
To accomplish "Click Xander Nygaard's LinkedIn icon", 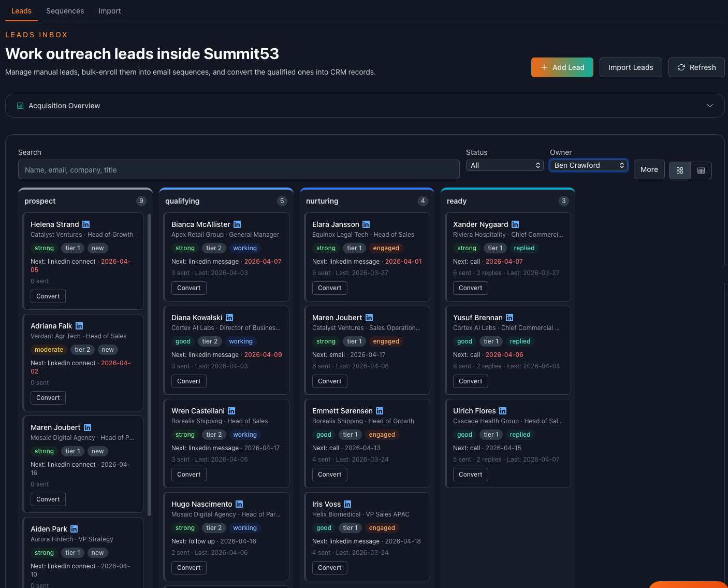I will pyautogui.click(x=515, y=224).
